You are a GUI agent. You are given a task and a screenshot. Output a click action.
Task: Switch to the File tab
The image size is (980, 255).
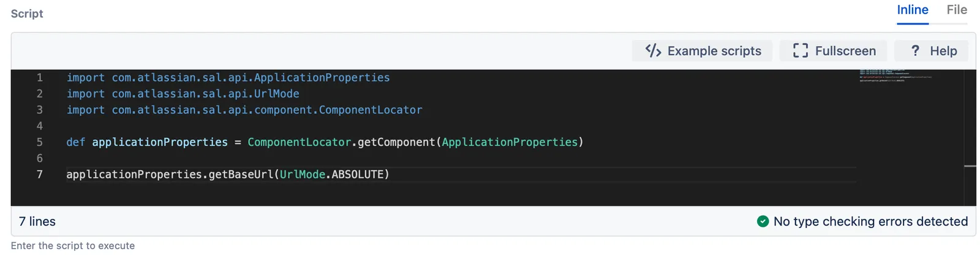[957, 10]
